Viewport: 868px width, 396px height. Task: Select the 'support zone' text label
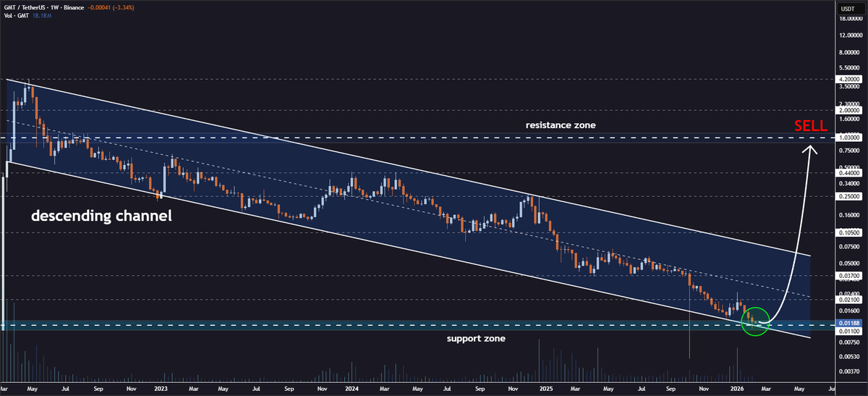coord(475,338)
